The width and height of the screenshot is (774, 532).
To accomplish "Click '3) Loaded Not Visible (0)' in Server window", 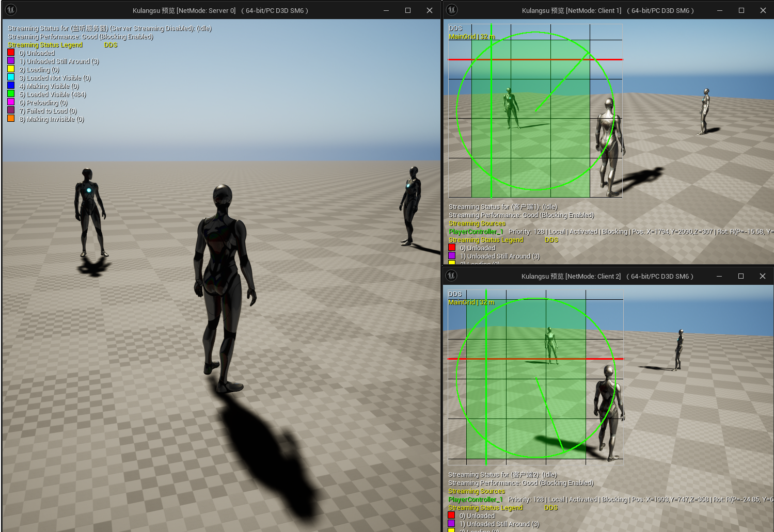I will [x=55, y=78].
